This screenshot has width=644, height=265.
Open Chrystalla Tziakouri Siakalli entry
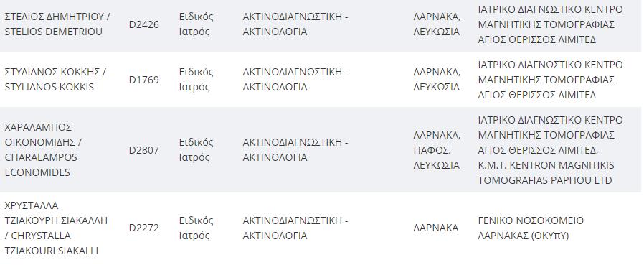click(x=56, y=228)
